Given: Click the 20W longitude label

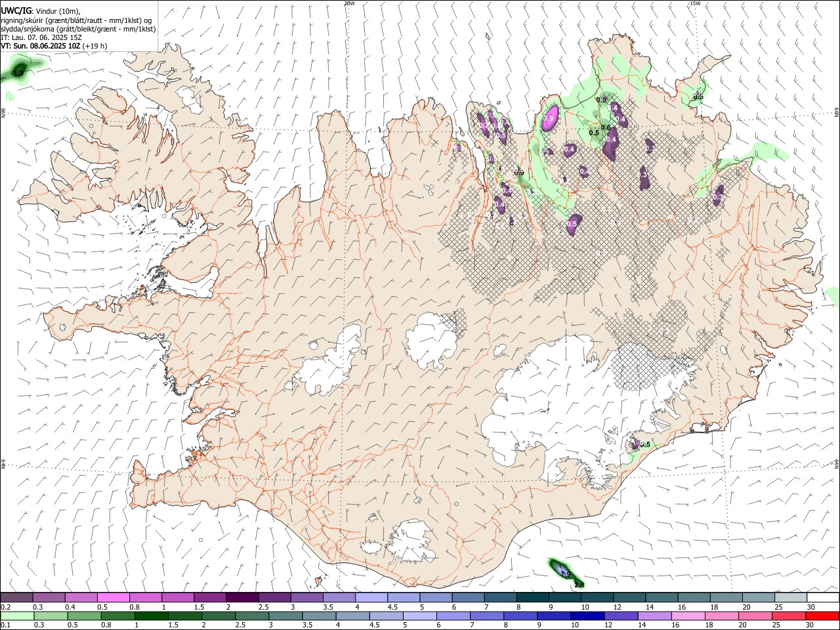Looking at the screenshot, I should click(349, 3).
